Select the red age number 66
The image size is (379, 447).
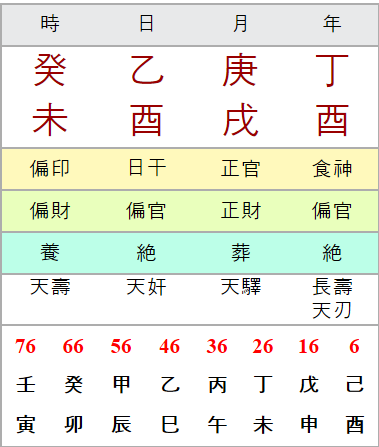point(73,346)
